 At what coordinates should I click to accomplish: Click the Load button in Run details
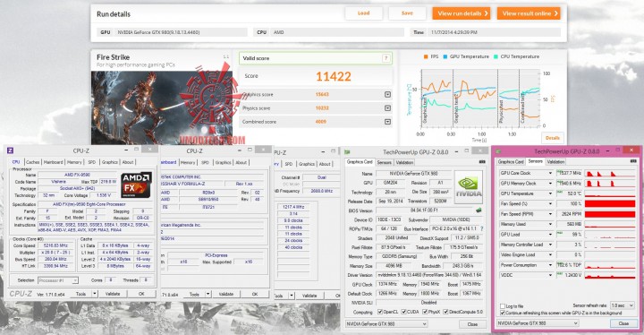point(363,13)
